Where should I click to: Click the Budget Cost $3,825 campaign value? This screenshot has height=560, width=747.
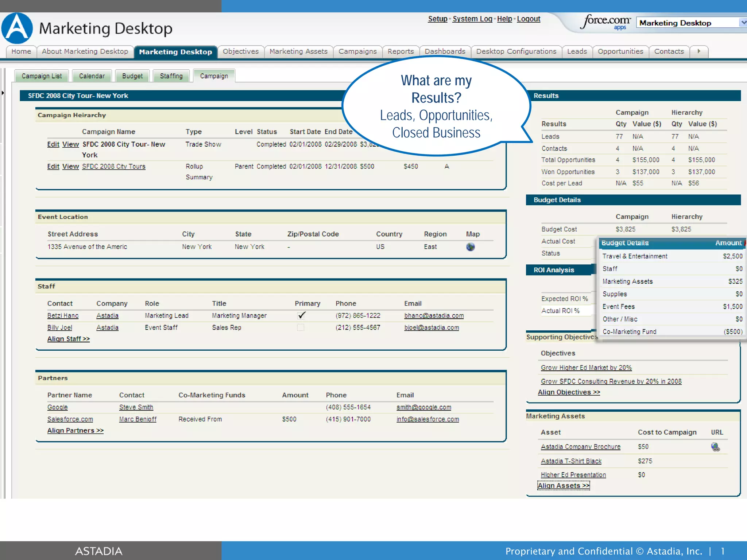coord(626,229)
